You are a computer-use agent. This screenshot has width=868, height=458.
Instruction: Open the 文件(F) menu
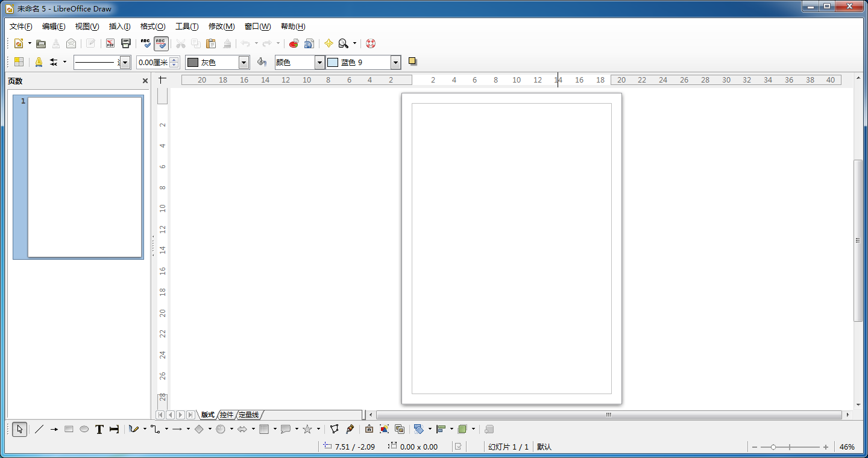20,27
